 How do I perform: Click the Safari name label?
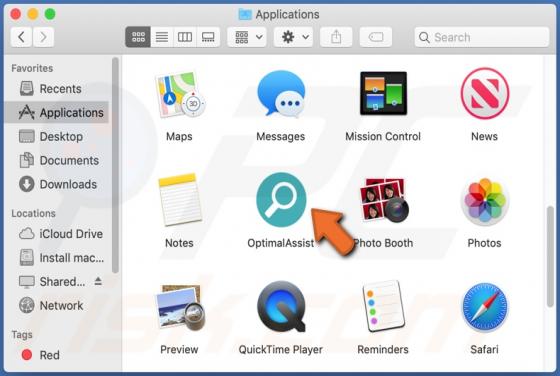tap(484, 350)
